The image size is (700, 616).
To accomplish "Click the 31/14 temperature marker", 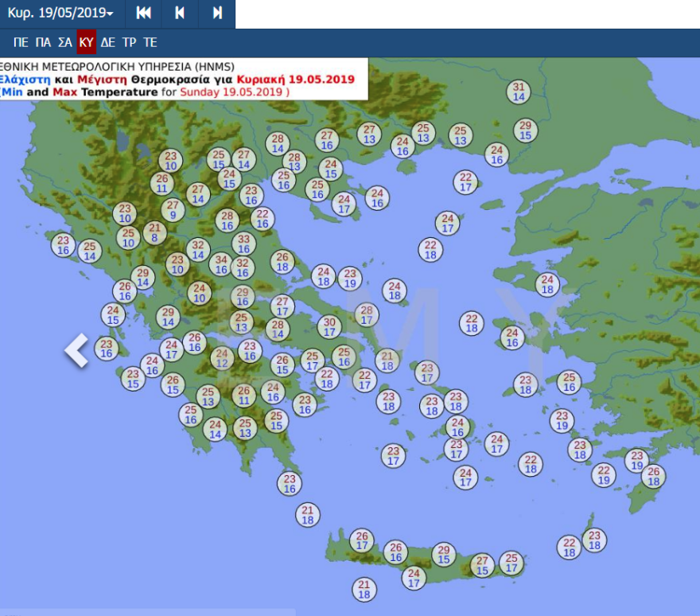I will tap(519, 92).
